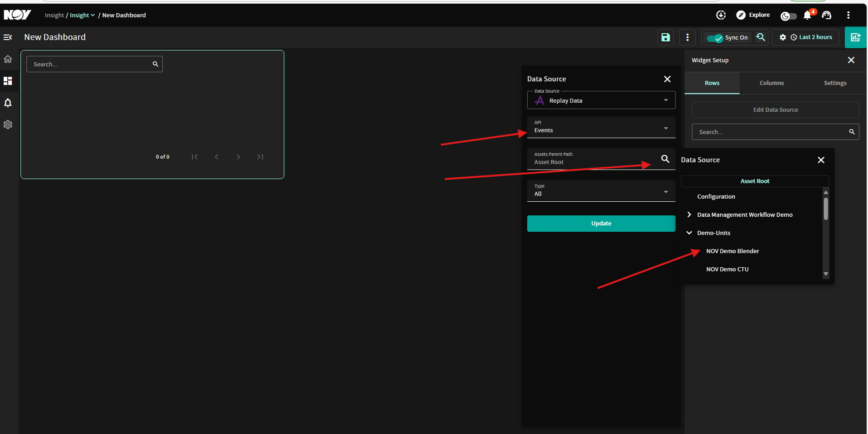Click search magnifier in dashboard widget
Screen dimensions: 868x434
155,64
